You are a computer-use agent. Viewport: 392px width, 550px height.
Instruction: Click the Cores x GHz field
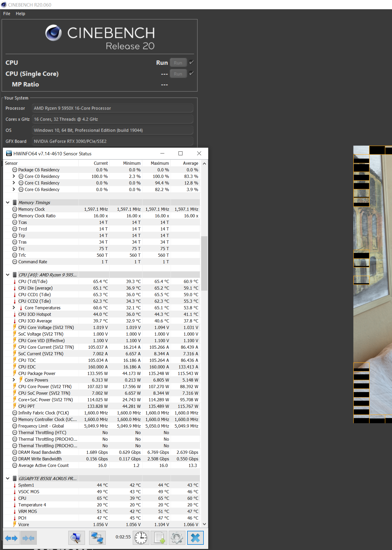pyautogui.click(x=113, y=119)
